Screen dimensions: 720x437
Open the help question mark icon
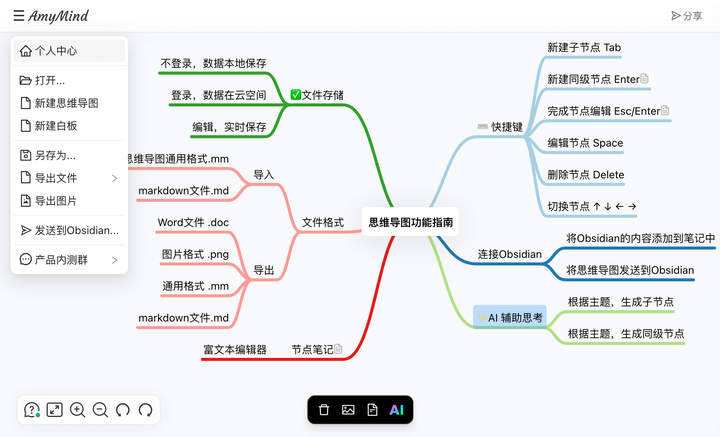(x=32, y=409)
